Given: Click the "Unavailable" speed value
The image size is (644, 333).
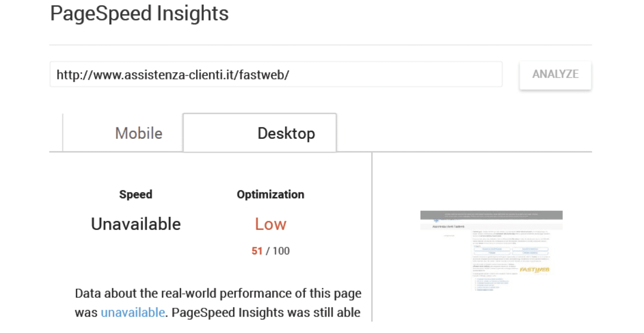Looking at the screenshot, I should (x=136, y=224).
